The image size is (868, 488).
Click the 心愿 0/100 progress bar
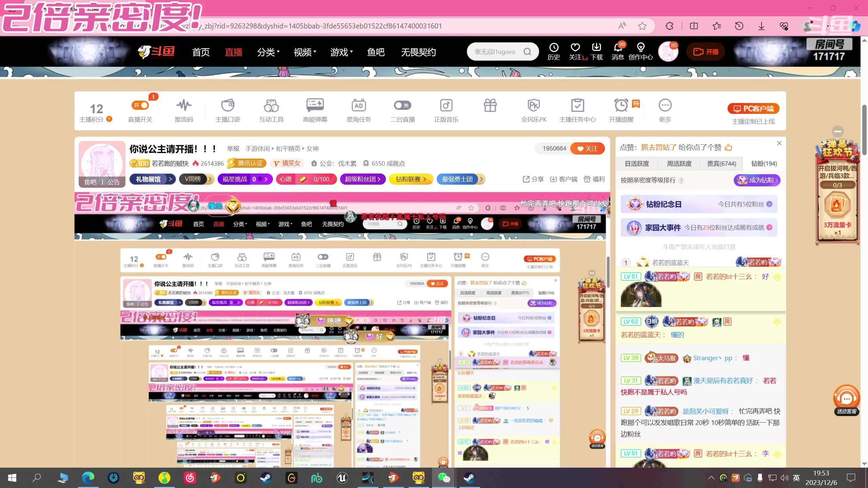pos(306,179)
